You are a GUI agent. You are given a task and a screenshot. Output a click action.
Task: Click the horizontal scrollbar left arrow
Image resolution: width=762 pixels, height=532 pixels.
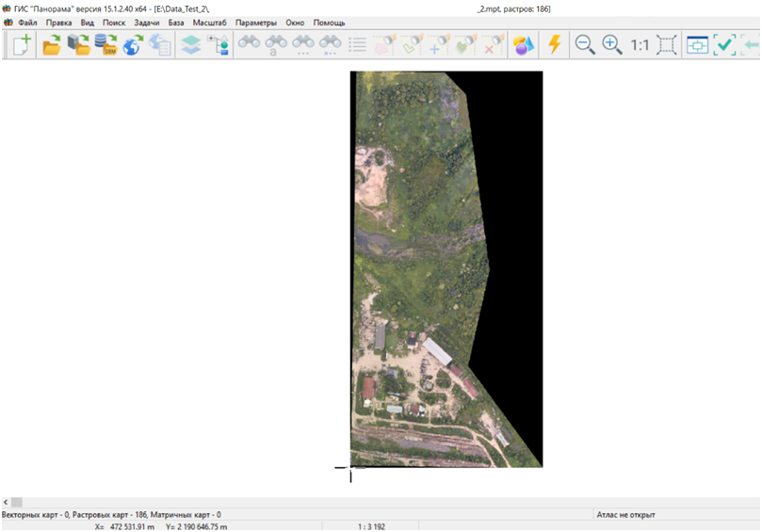click(x=6, y=503)
